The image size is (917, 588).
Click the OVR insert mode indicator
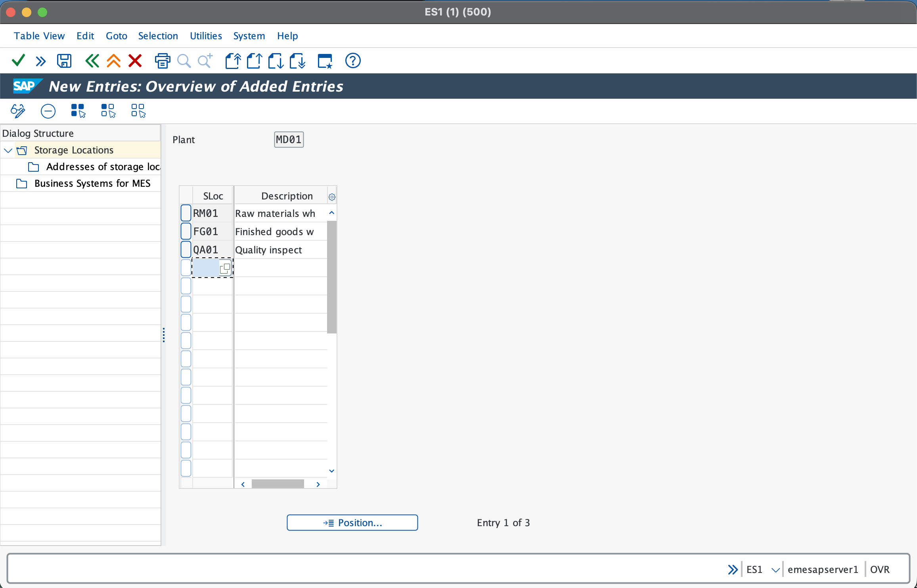tap(880, 570)
